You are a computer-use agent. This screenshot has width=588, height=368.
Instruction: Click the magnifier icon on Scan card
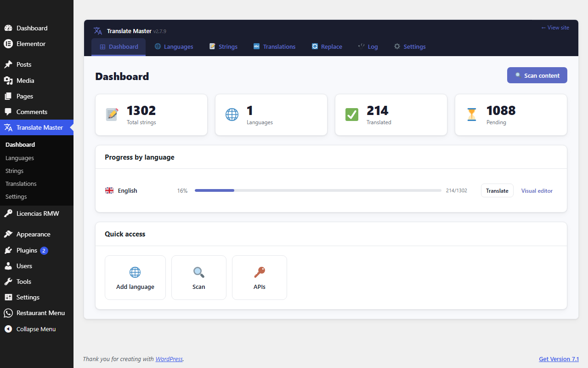[199, 272]
